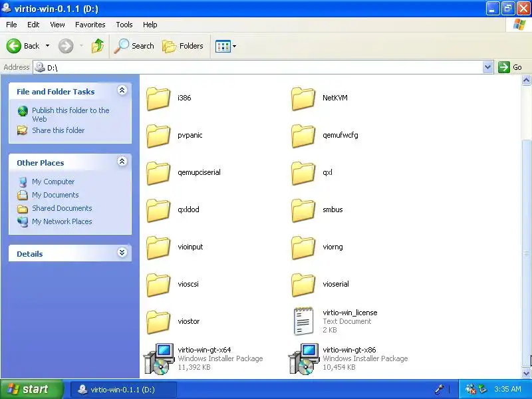Click the network error tray icon
Viewport: 532px width, 399px height.
(471, 389)
